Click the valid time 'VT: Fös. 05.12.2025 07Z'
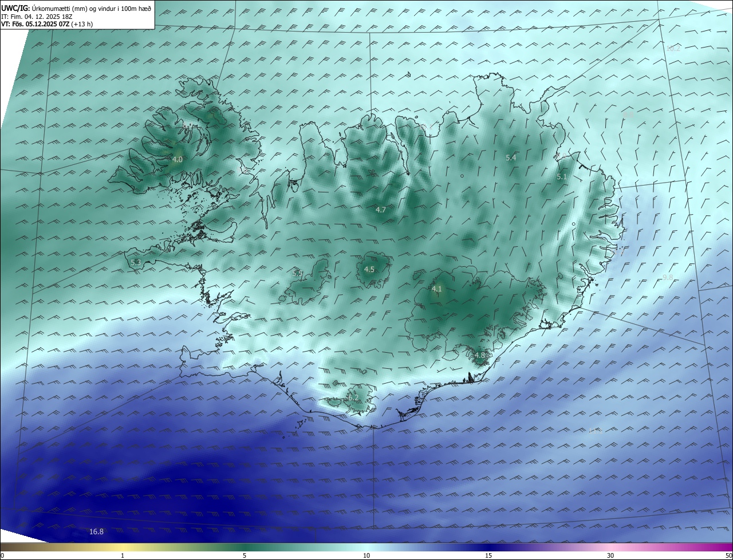This screenshot has height=560, width=733. (x=35, y=24)
